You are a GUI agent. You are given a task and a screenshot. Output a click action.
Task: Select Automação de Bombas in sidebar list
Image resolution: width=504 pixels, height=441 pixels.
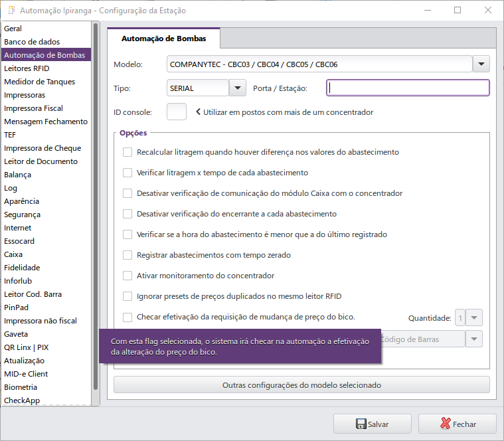click(x=46, y=55)
